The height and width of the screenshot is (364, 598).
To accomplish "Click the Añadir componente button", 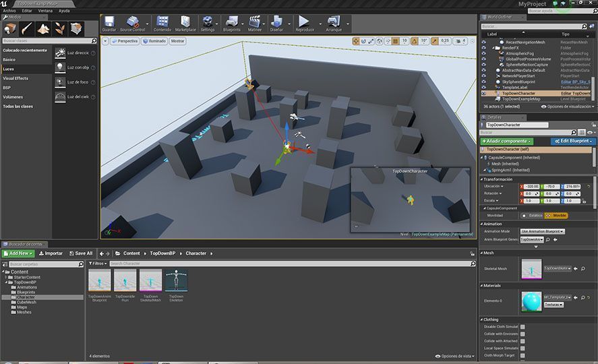I will (x=506, y=141).
